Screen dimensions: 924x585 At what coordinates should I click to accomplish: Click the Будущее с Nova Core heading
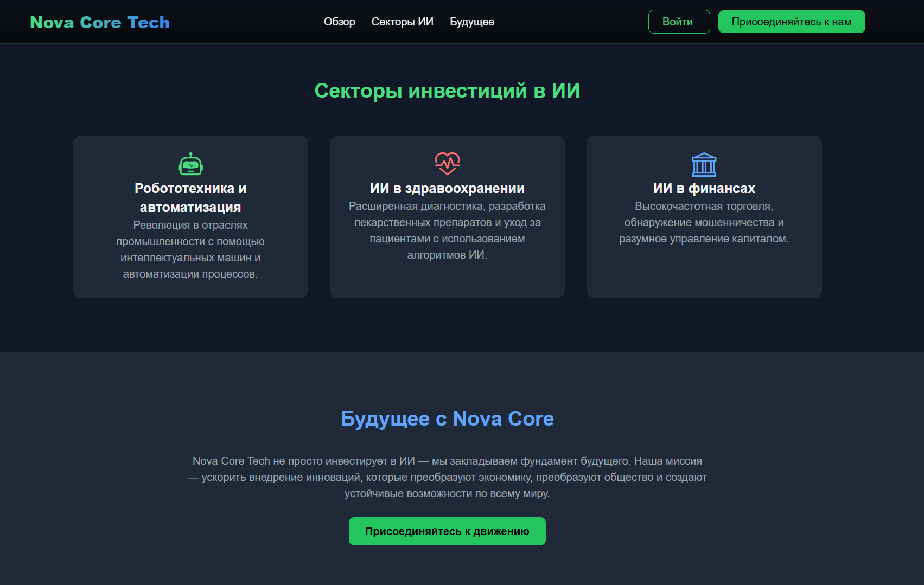pos(447,419)
